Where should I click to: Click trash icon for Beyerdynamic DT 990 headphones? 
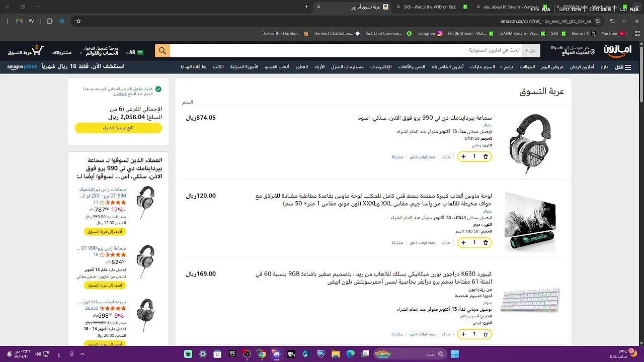point(486,157)
